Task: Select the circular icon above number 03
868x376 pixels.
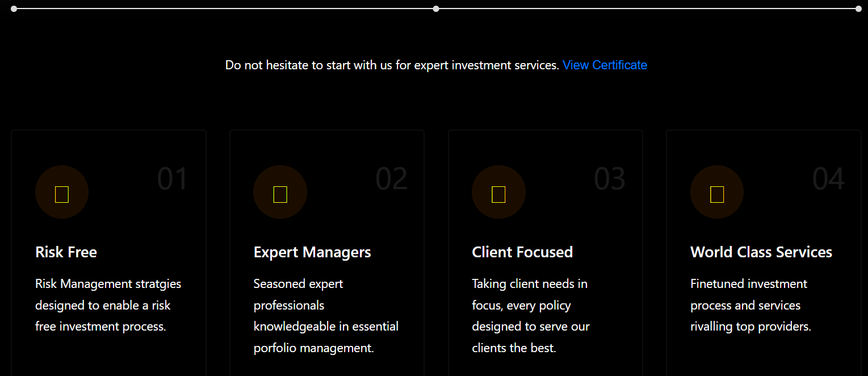Action: click(498, 192)
